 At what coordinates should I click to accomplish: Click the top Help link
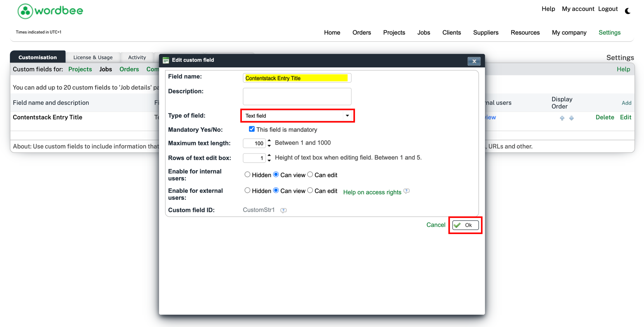(548, 9)
